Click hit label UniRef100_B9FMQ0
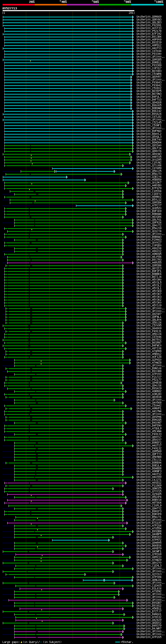166x644 pixels. coord(149,131)
